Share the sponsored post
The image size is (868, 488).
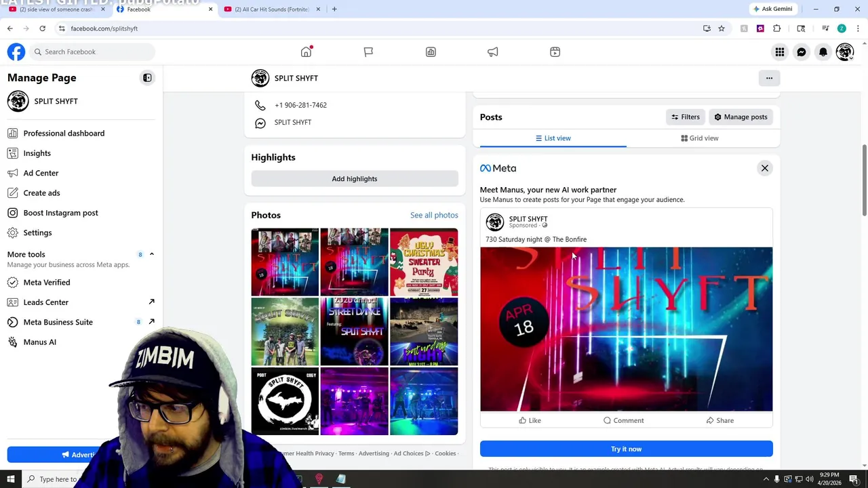point(719,420)
